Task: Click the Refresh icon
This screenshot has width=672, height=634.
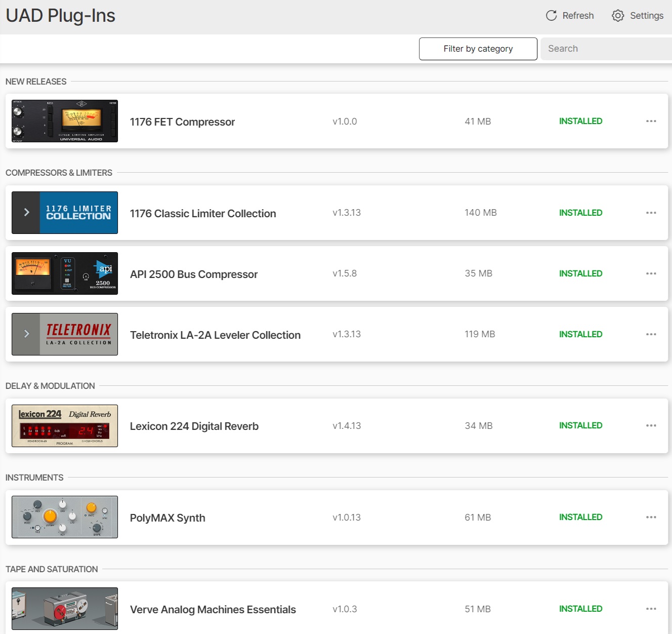Action: click(552, 16)
